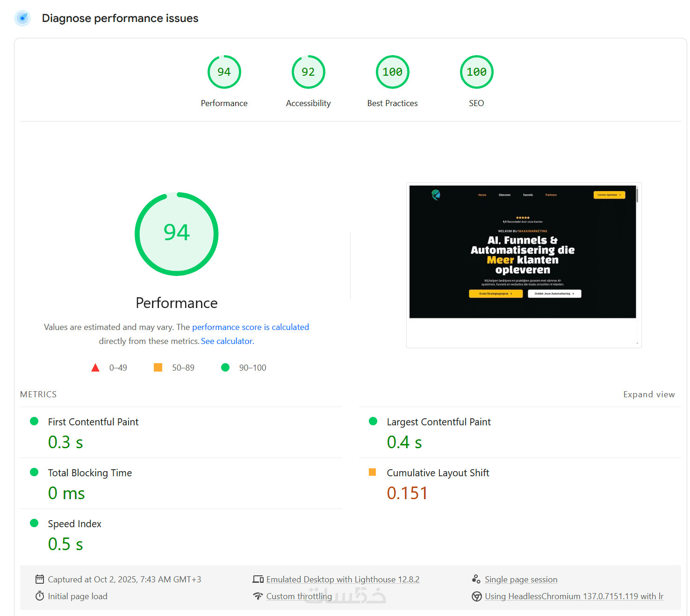Open the 'performance score is calculated' link
Viewport: 690px width, 616px height.
251,327
